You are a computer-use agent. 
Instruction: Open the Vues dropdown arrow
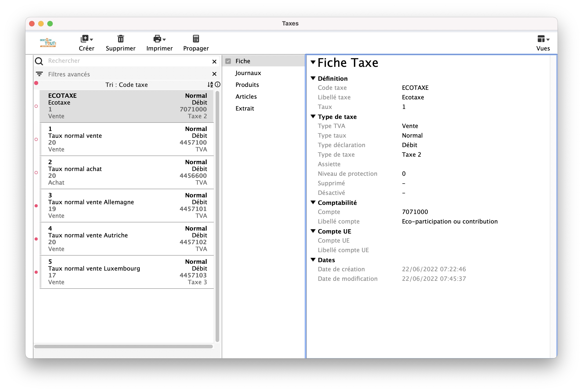pyautogui.click(x=548, y=40)
